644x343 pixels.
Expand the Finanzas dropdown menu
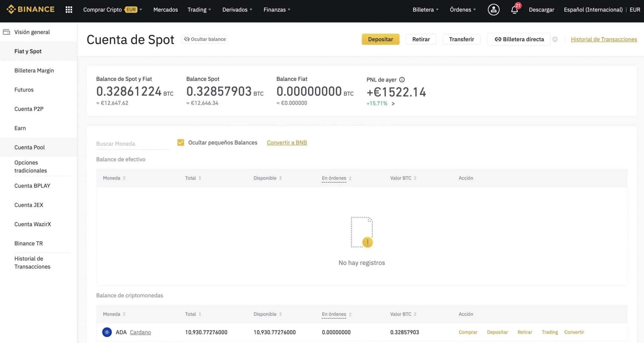pos(277,10)
